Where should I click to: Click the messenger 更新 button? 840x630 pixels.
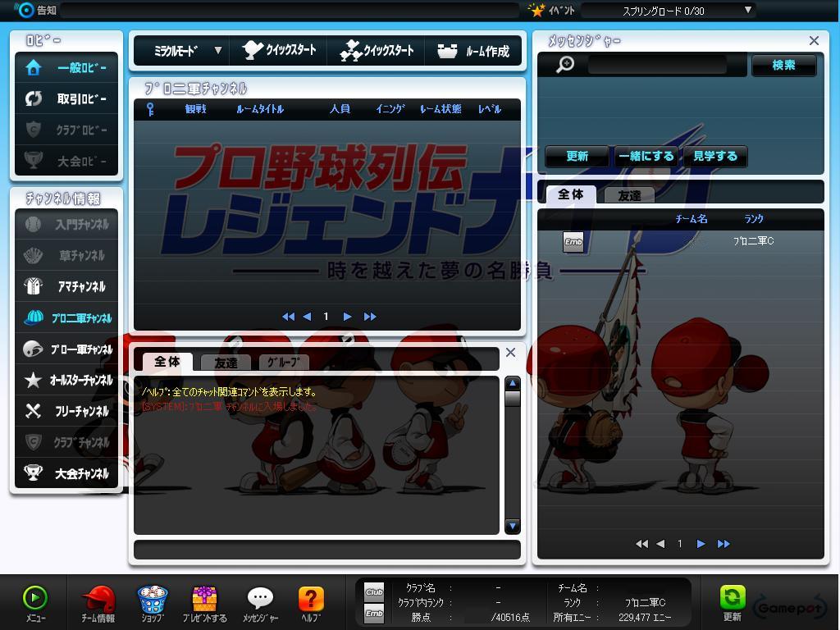(577, 156)
